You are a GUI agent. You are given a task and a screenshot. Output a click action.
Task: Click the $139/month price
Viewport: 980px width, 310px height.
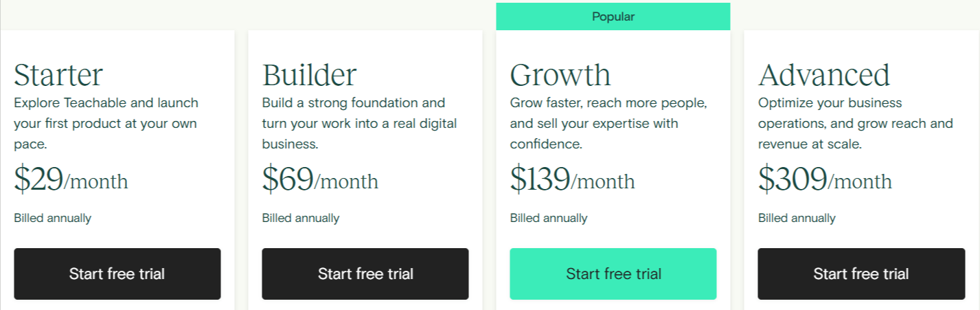[572, 180]
